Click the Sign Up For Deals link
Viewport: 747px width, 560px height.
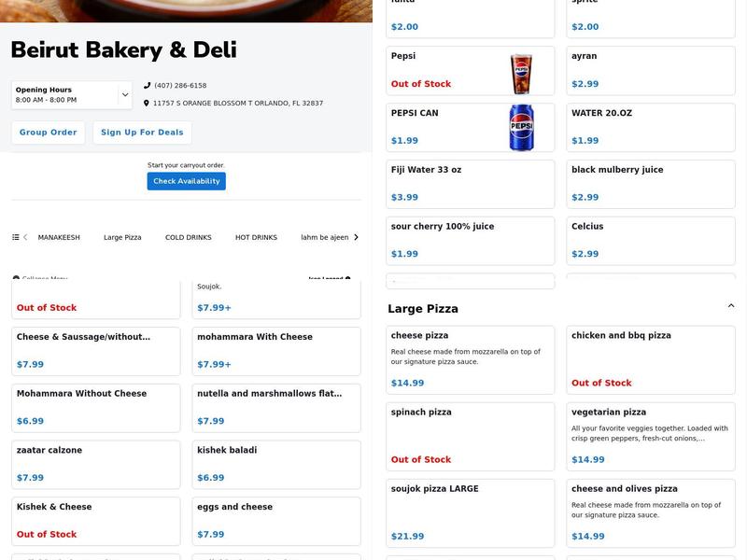142,132
